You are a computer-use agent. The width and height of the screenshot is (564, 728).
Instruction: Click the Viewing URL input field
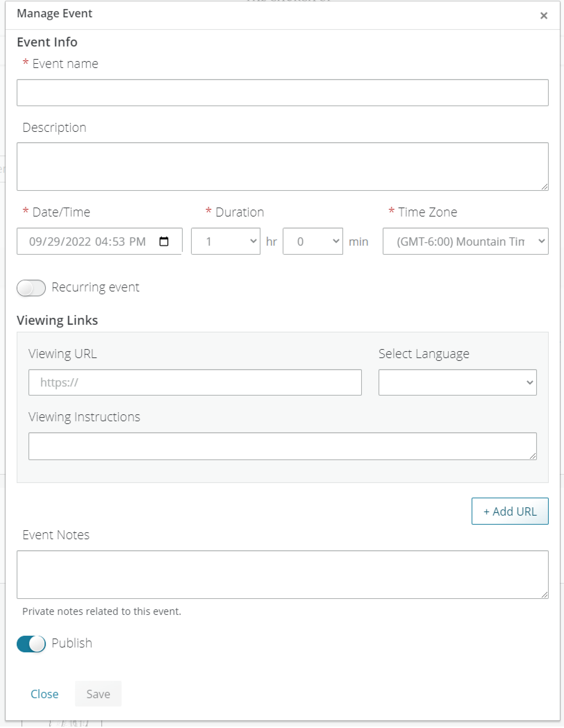pyautogui.click(x=195, y=382)
